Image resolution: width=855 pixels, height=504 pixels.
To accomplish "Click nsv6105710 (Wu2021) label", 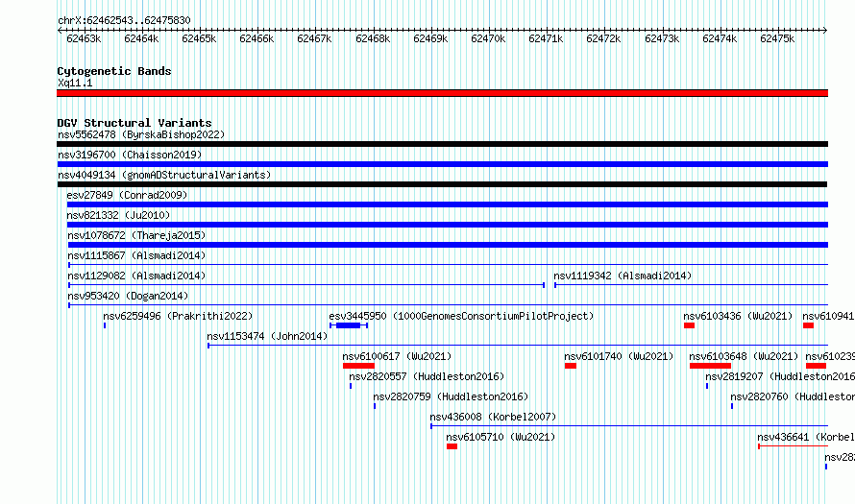I will 501,437.
